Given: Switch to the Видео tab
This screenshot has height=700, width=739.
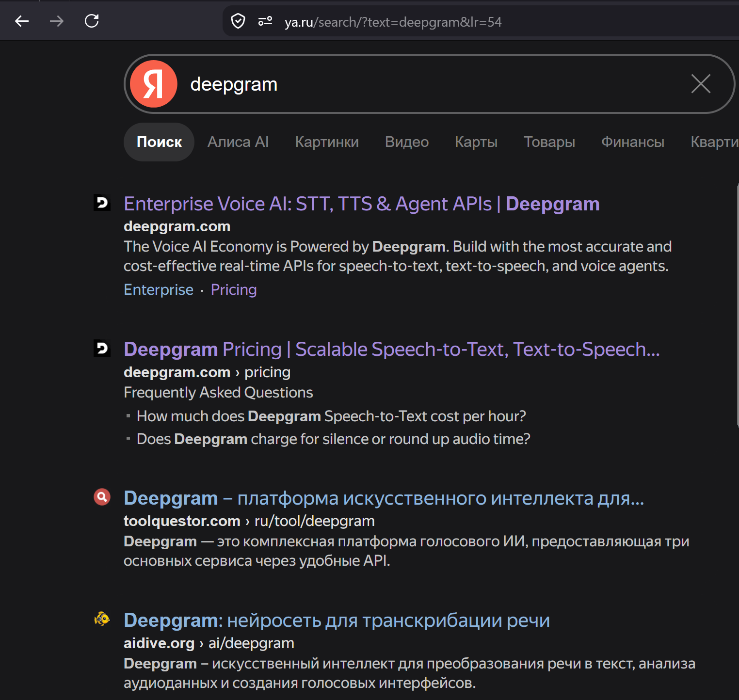Looking at the screenshot, I should 407,142.
